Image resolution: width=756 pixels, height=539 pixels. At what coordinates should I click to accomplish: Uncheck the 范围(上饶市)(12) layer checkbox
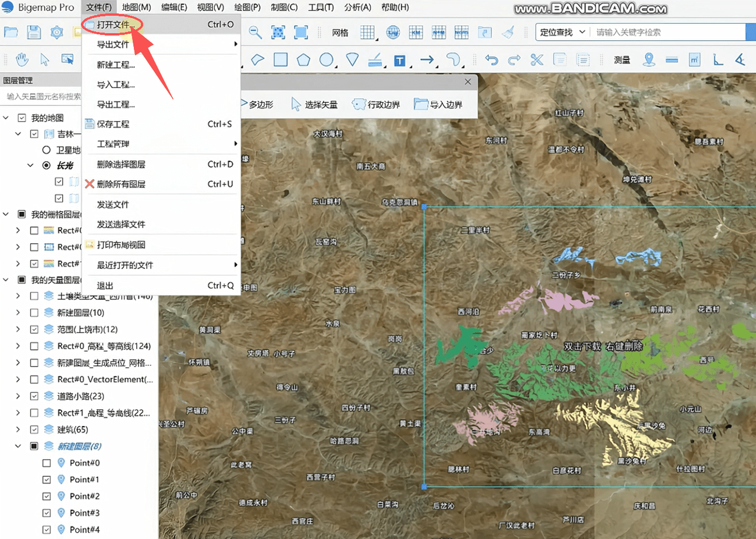point(34,329)
